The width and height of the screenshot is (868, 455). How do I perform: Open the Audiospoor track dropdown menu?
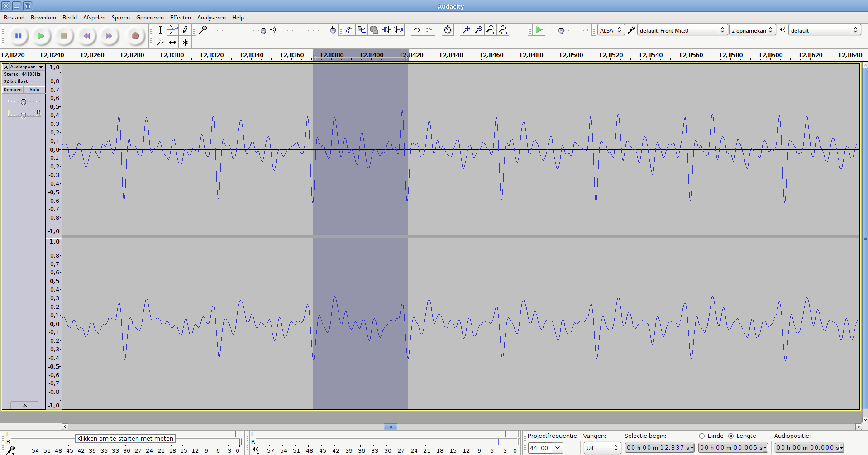point(41,67)
